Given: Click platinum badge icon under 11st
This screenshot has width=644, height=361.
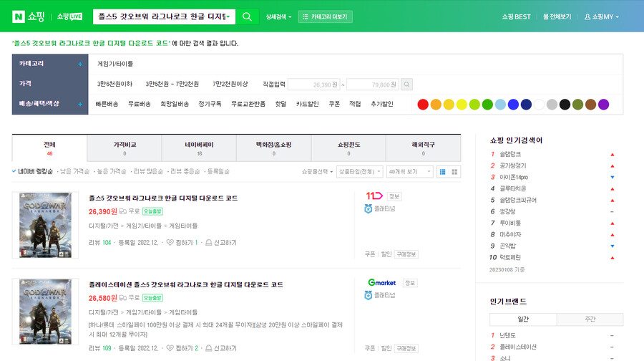Looking at the screenshot, I should click(x=368, y=209).
